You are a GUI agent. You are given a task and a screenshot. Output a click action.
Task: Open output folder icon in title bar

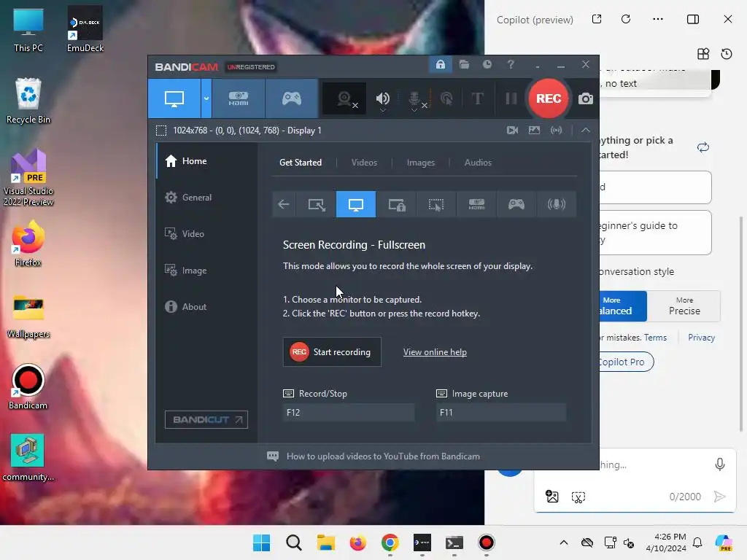pos(464,64)
